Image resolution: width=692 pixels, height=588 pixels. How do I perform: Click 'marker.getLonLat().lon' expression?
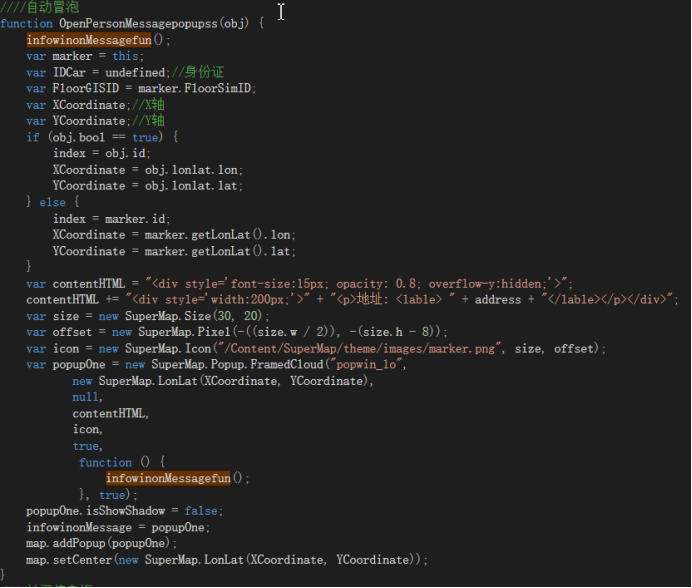point(218,235)
